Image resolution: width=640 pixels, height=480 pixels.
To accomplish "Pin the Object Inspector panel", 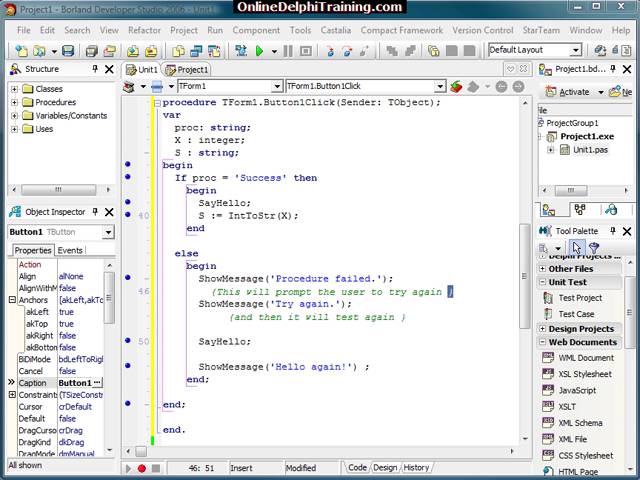I will tap(95, 211).
